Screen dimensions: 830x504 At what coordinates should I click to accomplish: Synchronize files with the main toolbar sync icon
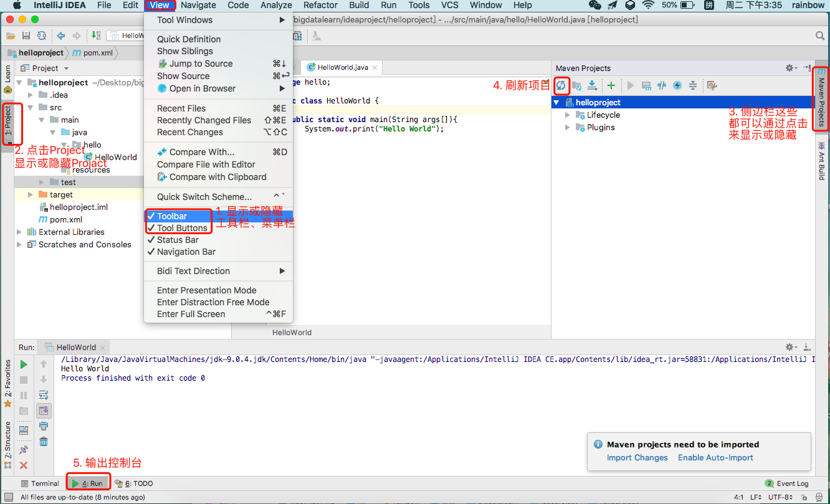click(41, 36)
